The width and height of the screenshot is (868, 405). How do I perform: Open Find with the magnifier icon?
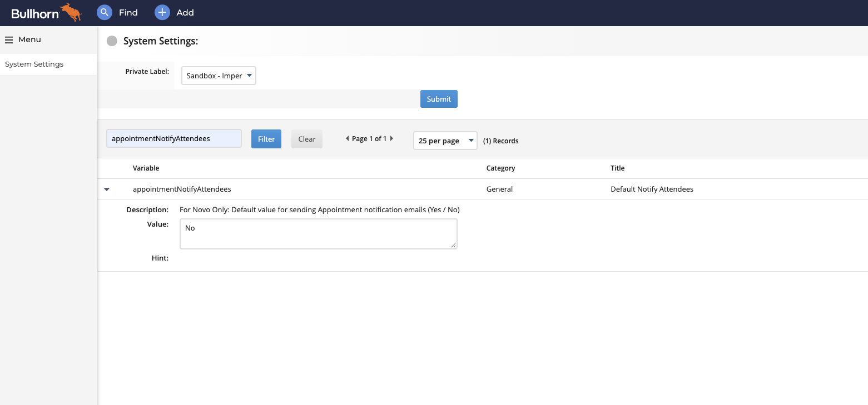(x=105, y=12)
